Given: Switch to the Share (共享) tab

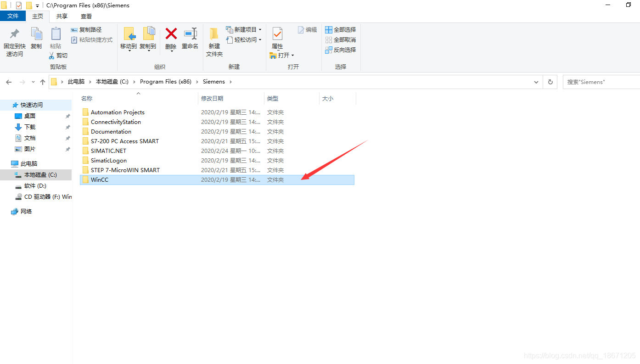Looking at the screenshot, I should tap(62, 16).
